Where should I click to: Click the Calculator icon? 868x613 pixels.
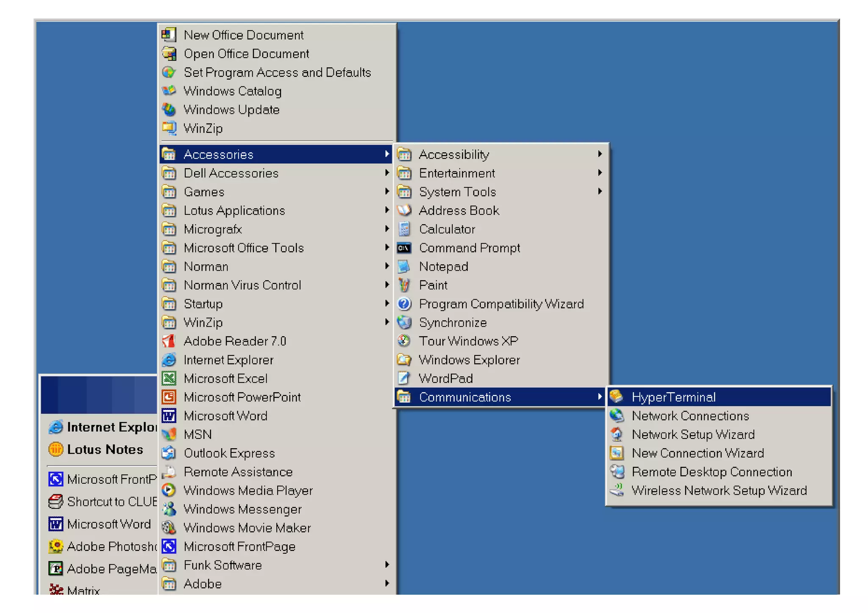404,229
